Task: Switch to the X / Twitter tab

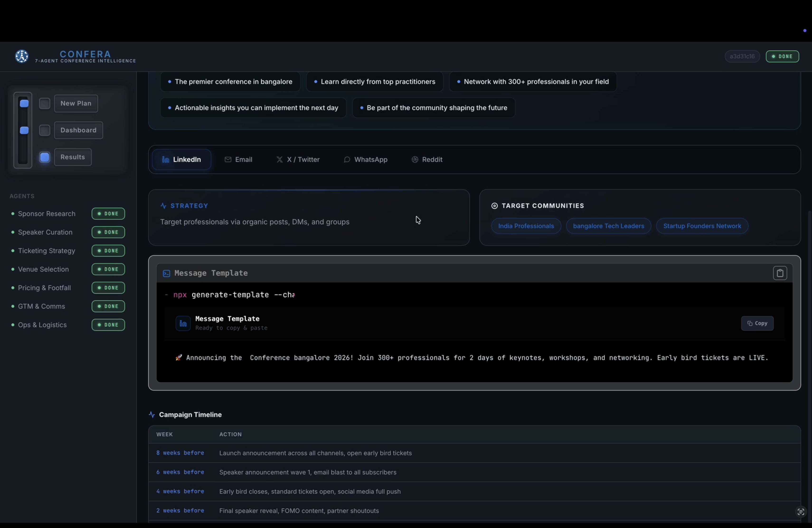Action: [298, 160]
